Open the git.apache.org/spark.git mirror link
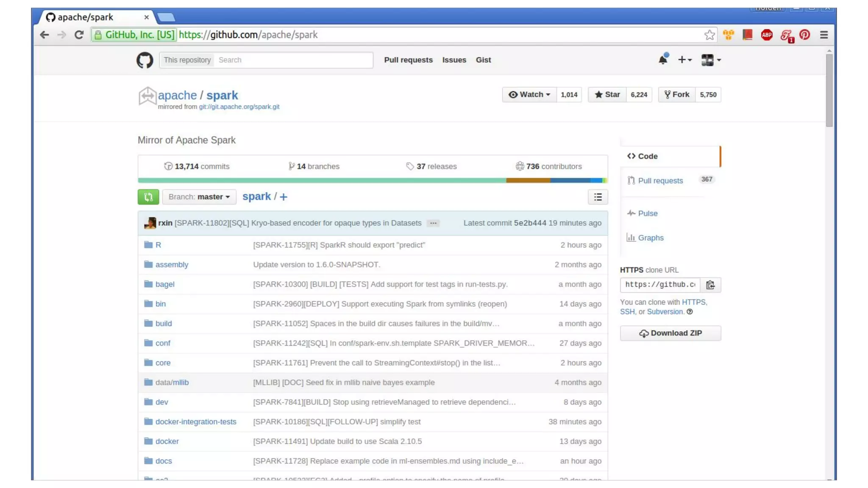868x488 pixels. coord(239,107)
